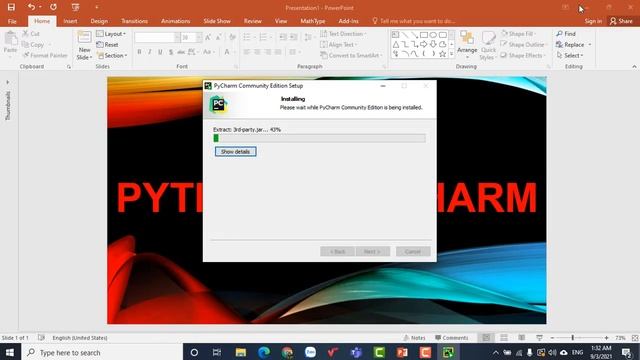This screenshot has height=360, width=640.
Task: Toggle Bold formatting
Action: coord(139,52)
